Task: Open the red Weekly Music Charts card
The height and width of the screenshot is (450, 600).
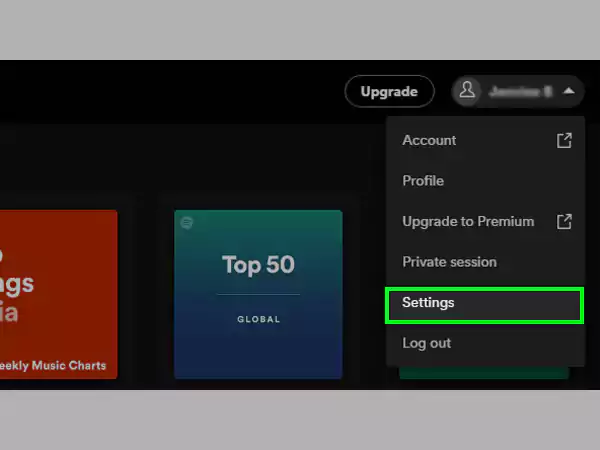Action: 58,294
